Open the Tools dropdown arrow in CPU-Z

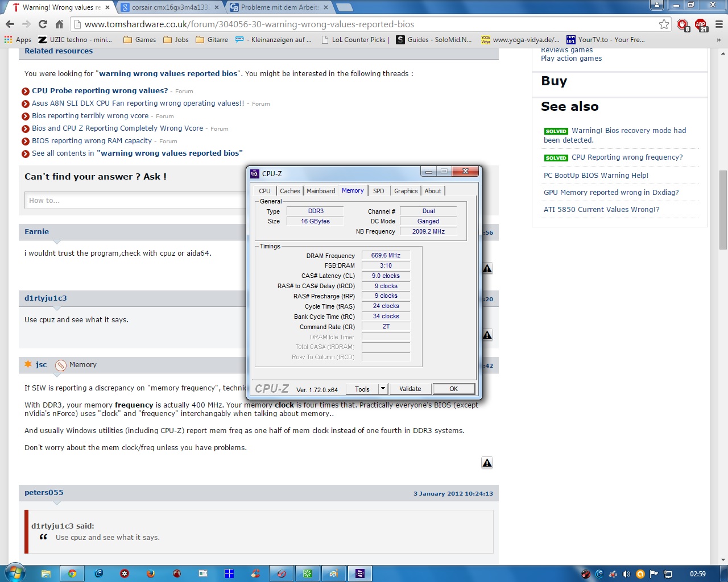pos(383,389)
